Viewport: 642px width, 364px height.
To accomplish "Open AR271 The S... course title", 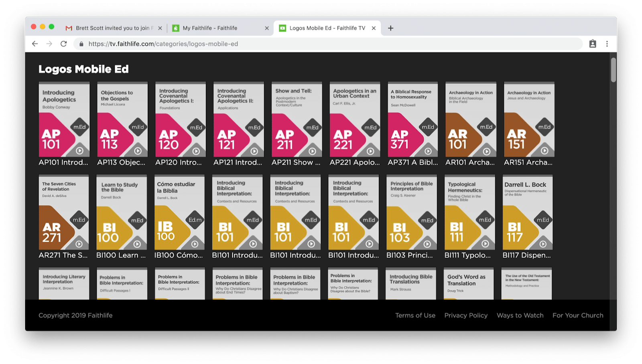I will [63, 255].
